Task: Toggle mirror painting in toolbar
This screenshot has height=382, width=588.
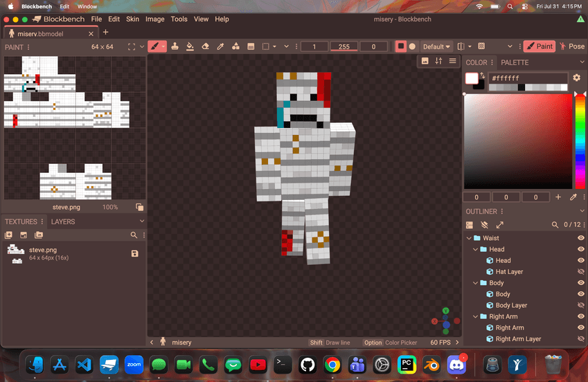Action: point(461,46)
